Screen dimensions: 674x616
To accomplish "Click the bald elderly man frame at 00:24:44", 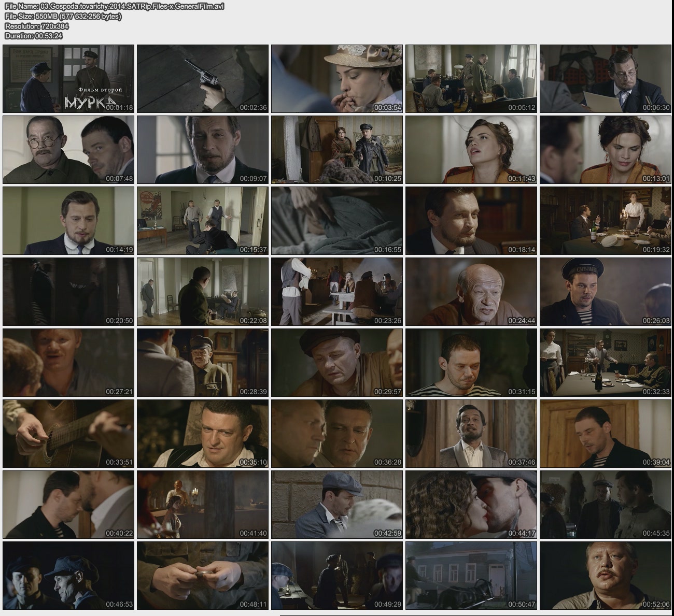I will click(x=471, y=292).
